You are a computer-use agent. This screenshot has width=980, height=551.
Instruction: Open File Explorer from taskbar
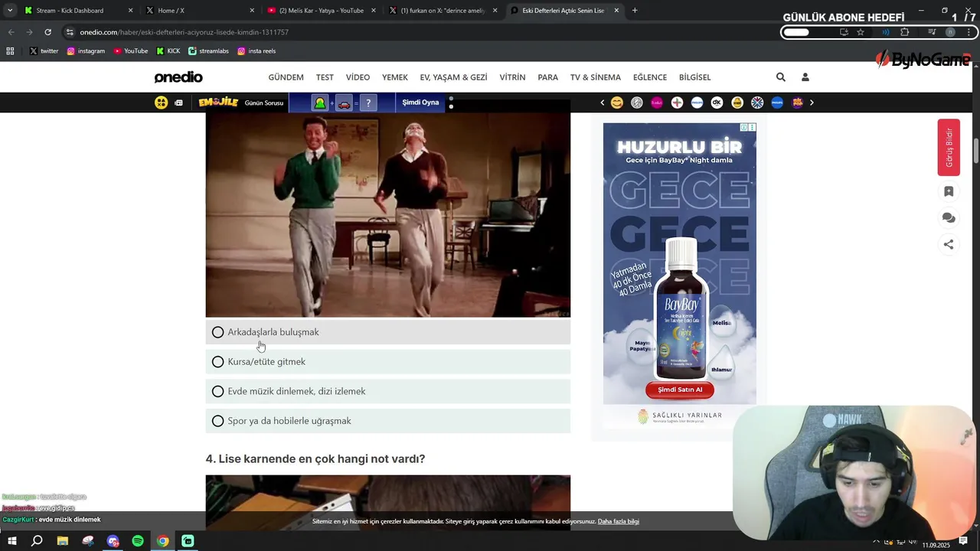(x=63, y=541)
